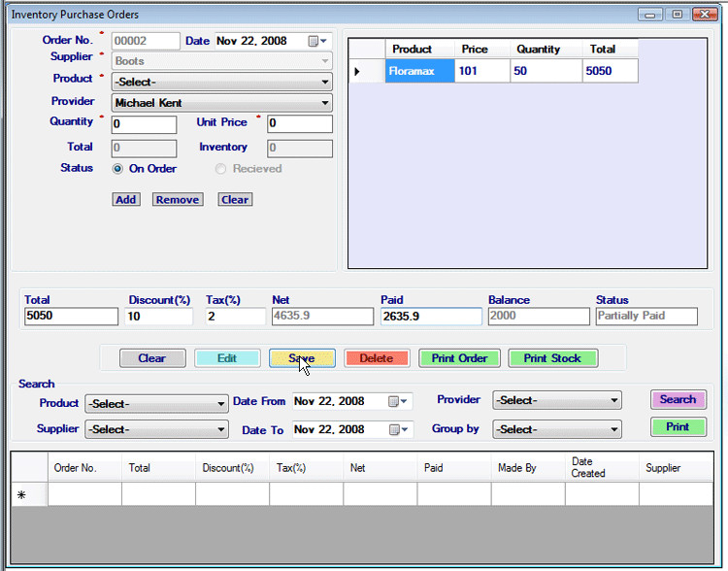Screen dimensions: 728x571
Task: Open the Date To calendar picker
Action: [398, 429]
